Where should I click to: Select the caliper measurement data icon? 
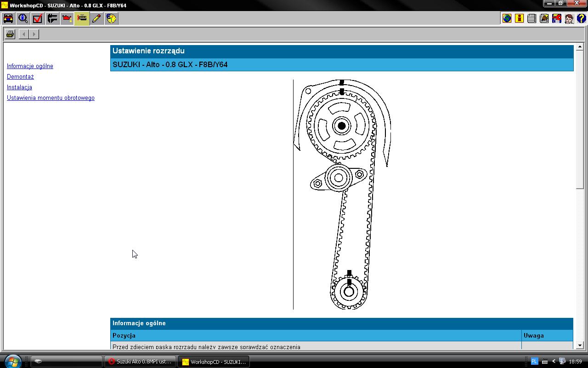pyautogui.click(x=52, y=18)
